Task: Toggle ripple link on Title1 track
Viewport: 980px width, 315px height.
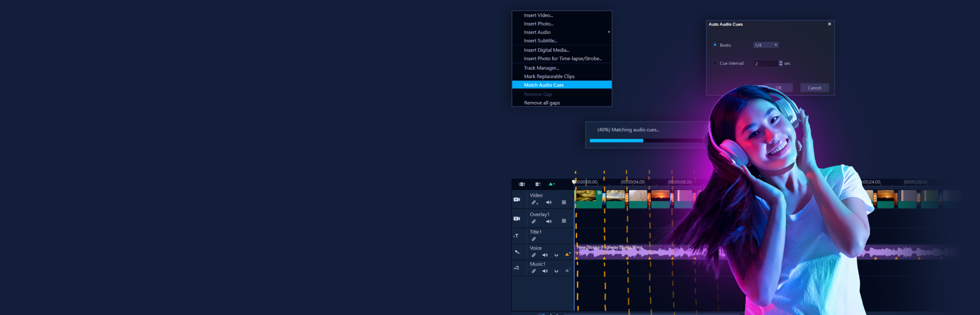Action: pyautogui.click(x=533, y=239)
